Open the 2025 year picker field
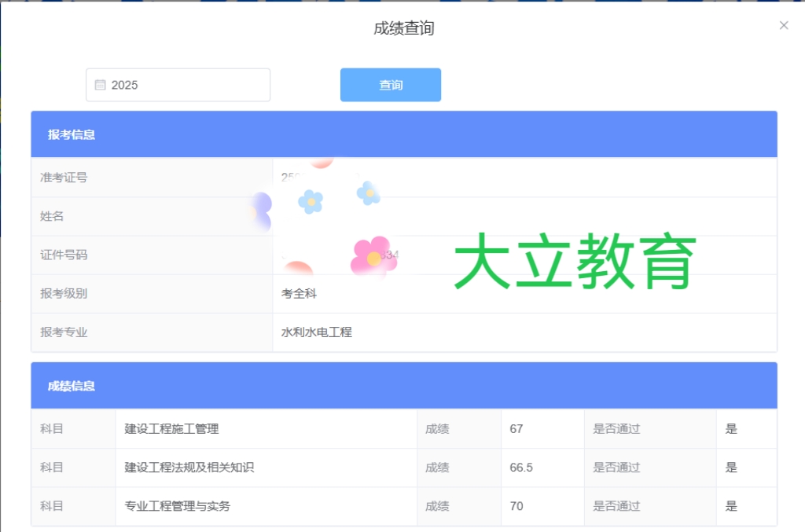This screenshot has width=805, height=532. pos(178,85)
